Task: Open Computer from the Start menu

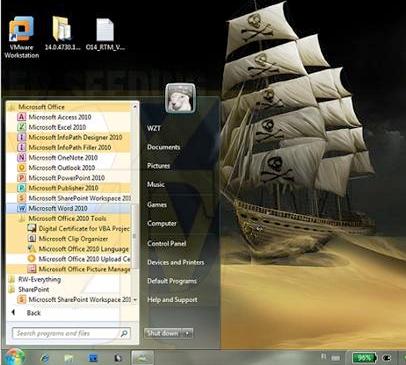Action: 162,223
